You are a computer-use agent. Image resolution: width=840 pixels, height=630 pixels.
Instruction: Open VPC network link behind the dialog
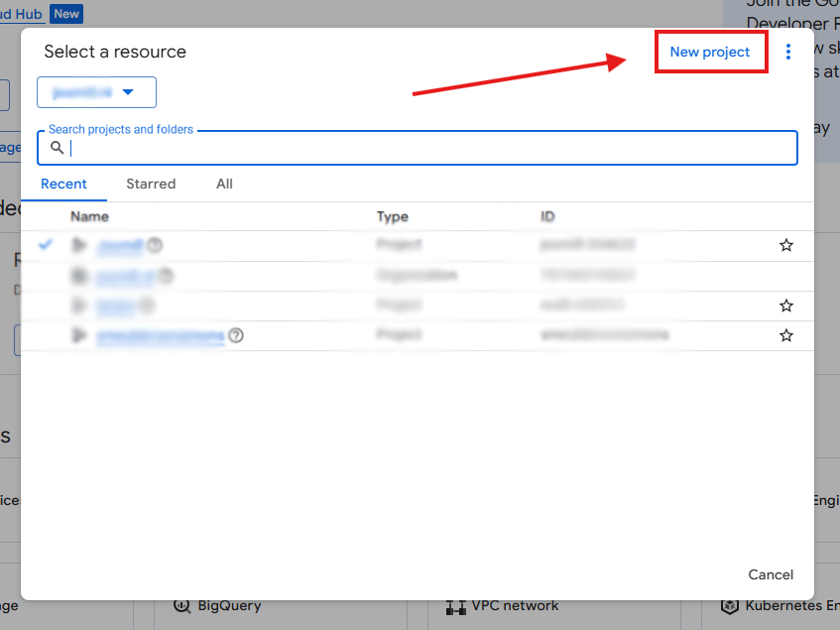tap(515, 606)
